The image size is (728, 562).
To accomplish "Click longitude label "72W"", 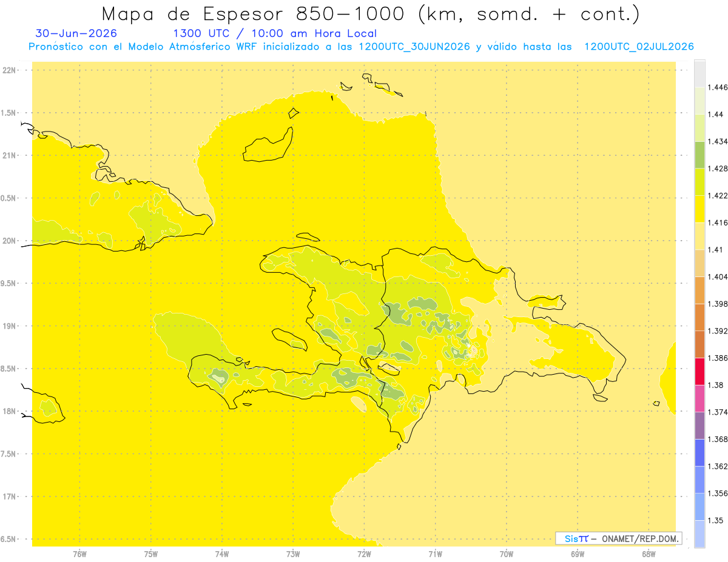I will click(x=364, y=554).
